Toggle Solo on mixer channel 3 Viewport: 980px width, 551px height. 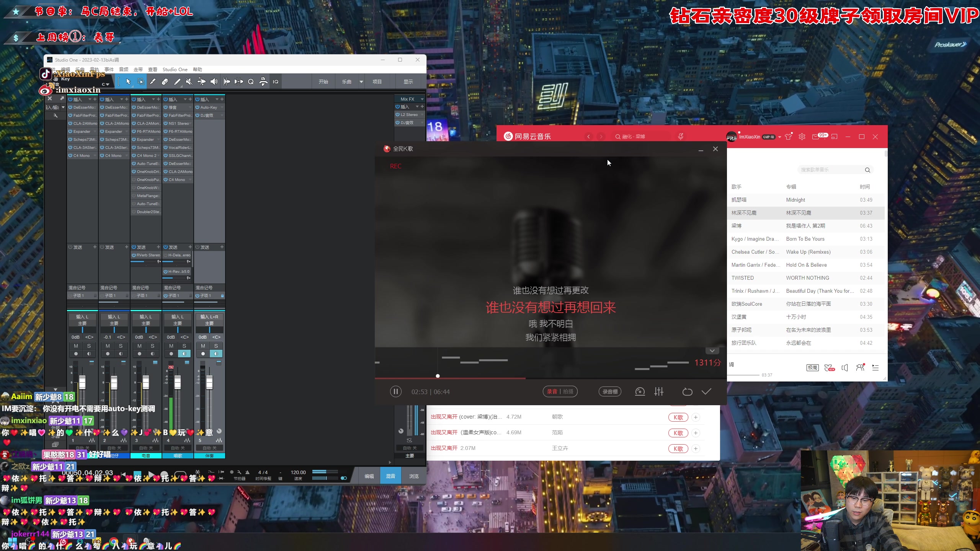(152, 346)
